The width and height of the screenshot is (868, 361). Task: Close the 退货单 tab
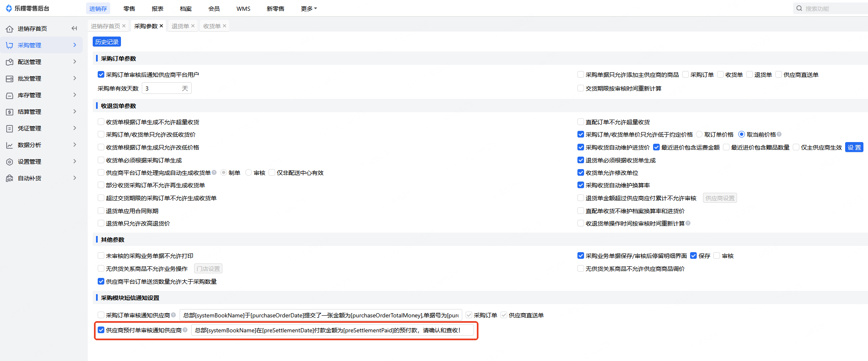[x=193, y=26]
